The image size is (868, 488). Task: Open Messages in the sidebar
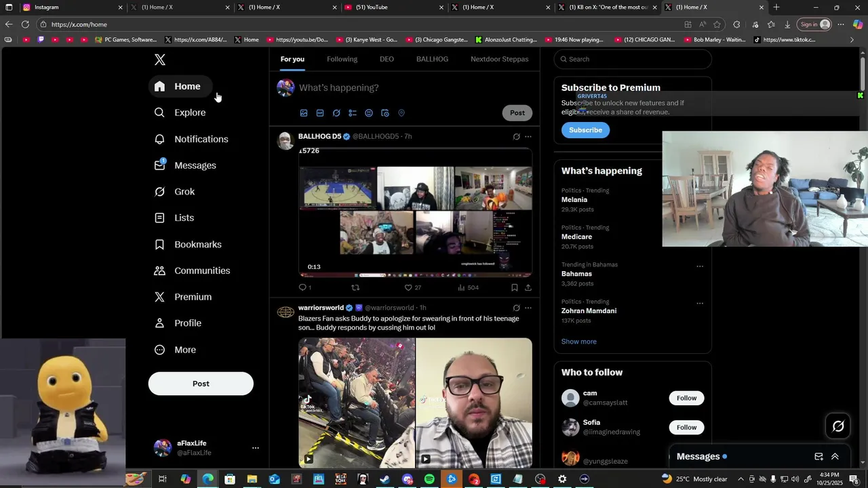(x=185, y=165)
